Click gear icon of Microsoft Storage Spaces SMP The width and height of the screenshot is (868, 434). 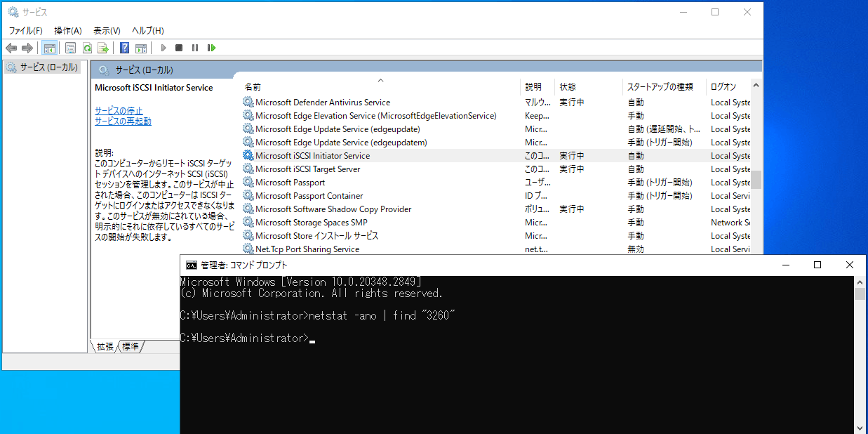(248, 222)
